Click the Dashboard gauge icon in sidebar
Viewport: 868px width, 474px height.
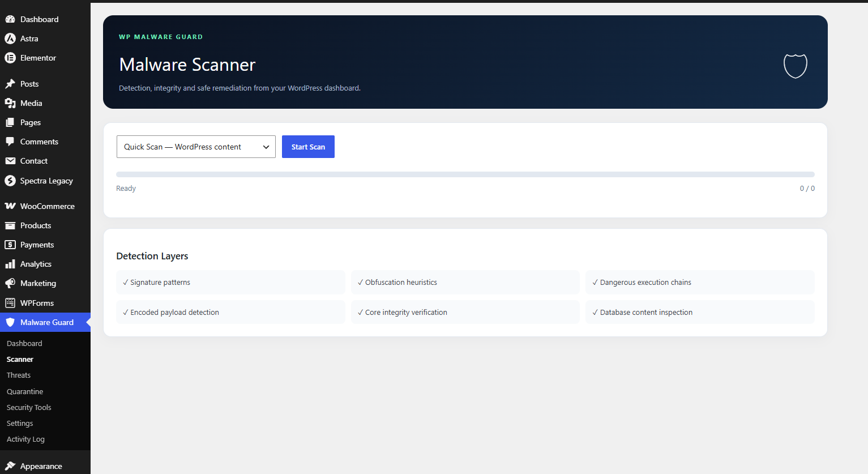click(x=10, y=19)
